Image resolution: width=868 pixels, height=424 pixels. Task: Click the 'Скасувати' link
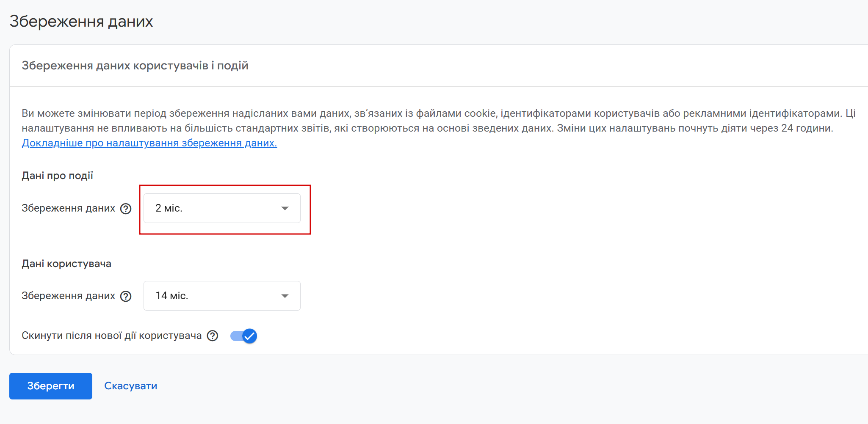130,386
